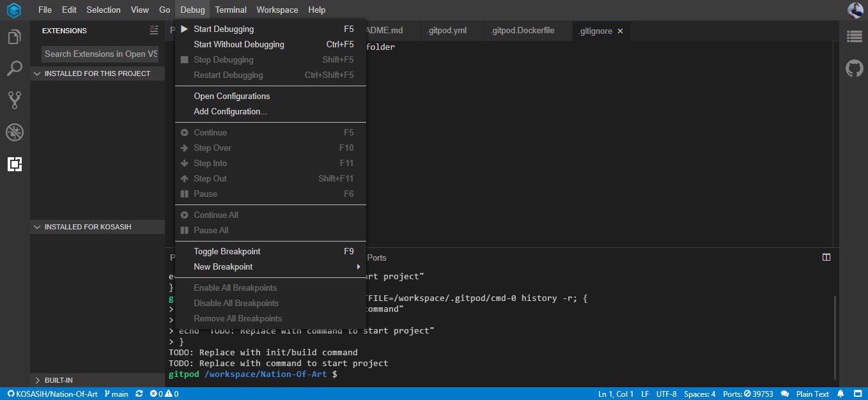Collapse Installed For This Project section
868x400 pixels.
pos(97,73)
